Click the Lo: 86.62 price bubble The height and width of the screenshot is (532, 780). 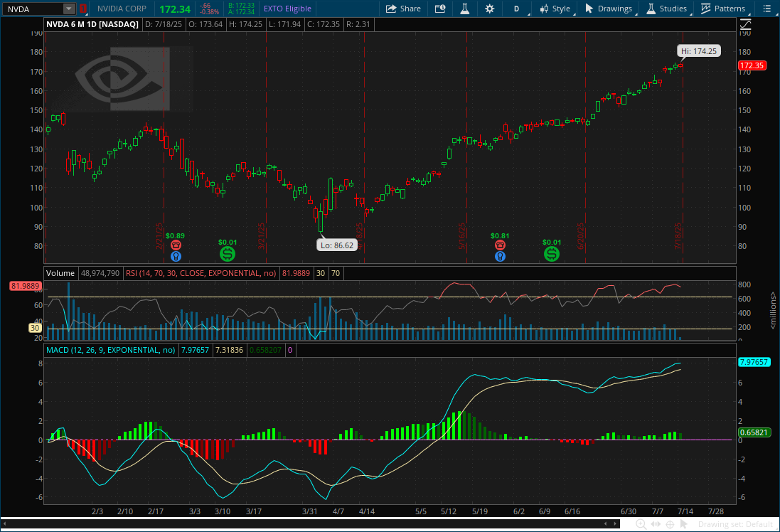(x=337, y=245)
